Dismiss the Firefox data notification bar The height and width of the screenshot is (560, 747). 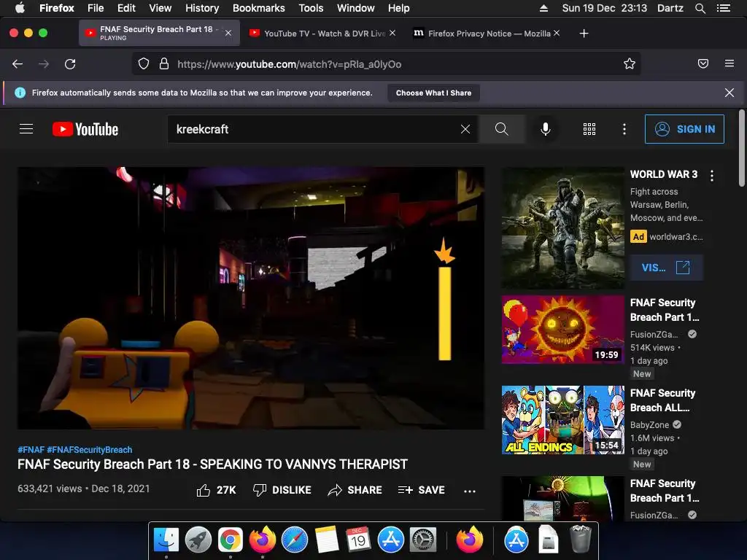[x=729, y=93]
